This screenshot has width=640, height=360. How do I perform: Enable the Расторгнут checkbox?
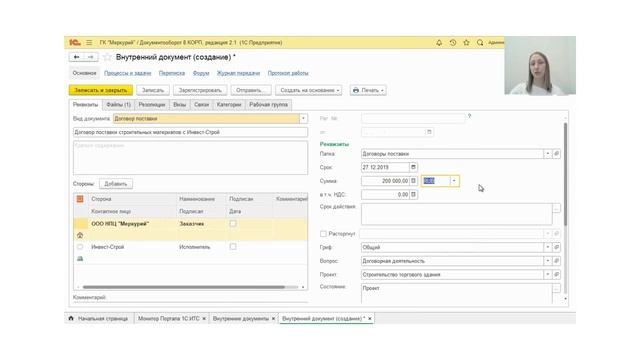click(323, 233)
